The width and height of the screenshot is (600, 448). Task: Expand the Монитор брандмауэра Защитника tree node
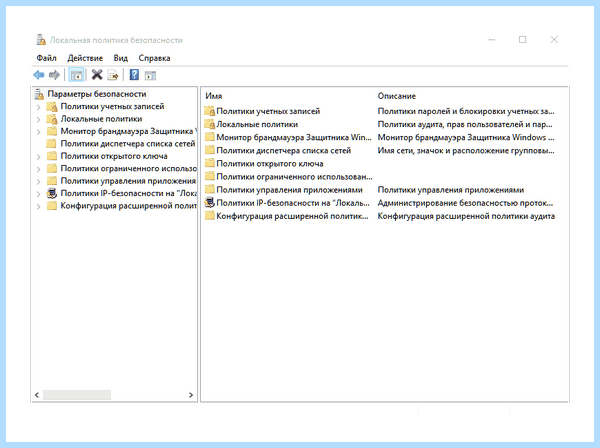(38, 132)
